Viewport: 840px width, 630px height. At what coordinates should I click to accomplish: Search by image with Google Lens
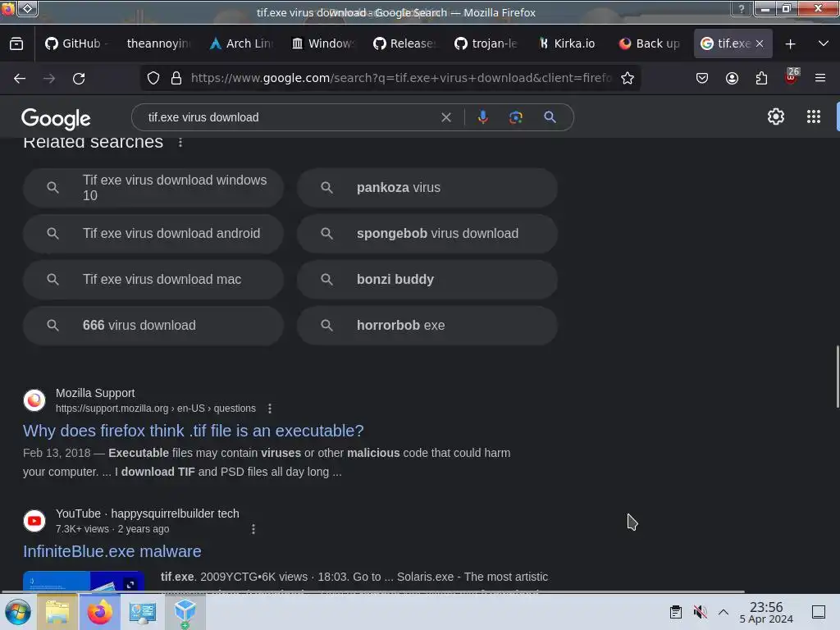(x=515, y=117)
